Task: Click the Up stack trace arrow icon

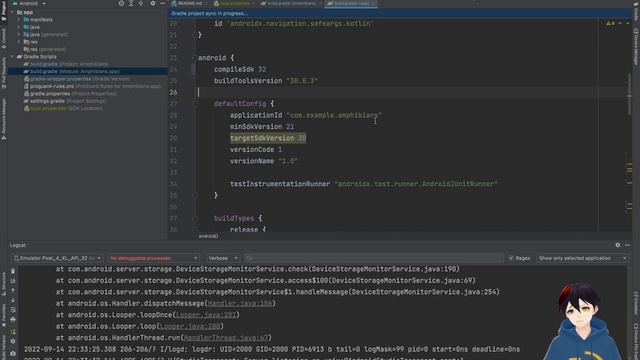Action: (13, 291)
